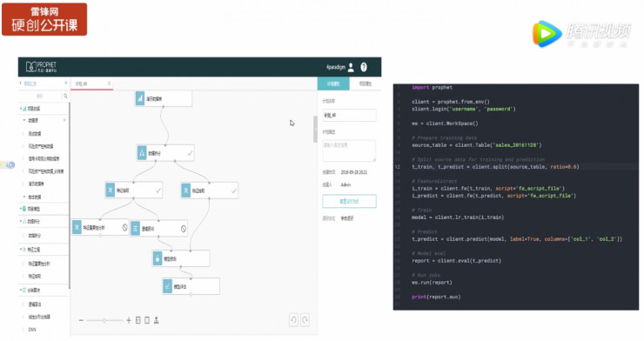This screenshot has width=644, height=341.
Task: Select the 演示数据集 dataset node icon on canvas
Action: [x=140, y=98]
